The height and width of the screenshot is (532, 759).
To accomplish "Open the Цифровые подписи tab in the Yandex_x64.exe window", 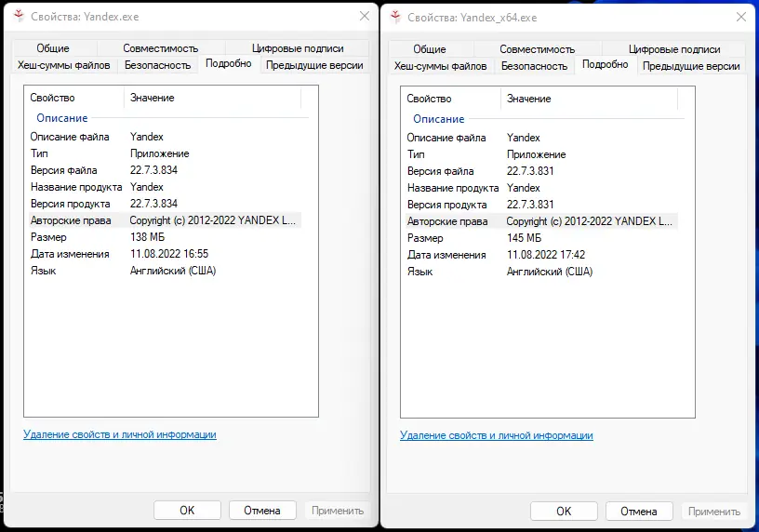I will [673, 49].
